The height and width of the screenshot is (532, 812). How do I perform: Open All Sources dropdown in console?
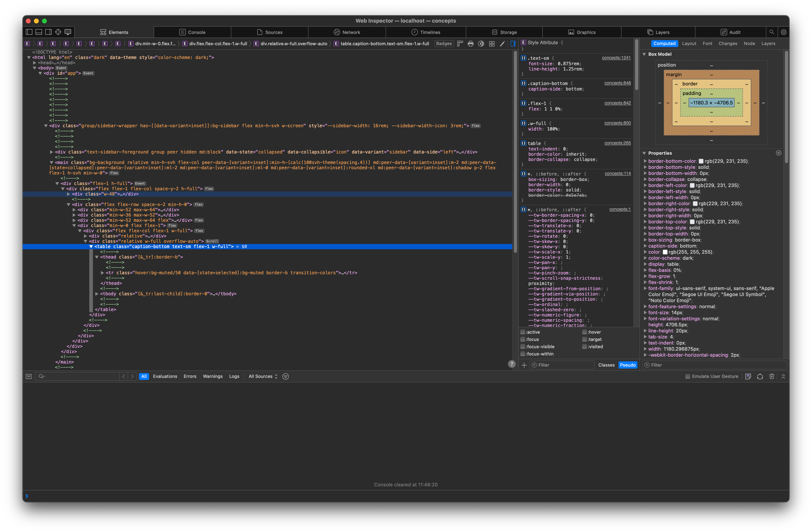coord(263,376)
